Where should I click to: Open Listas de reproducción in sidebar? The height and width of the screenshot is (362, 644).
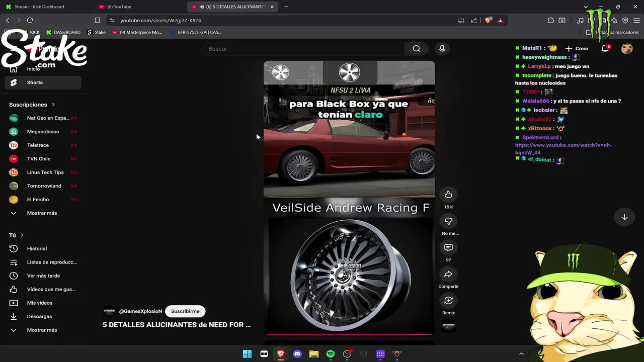(x=43, y=262)
